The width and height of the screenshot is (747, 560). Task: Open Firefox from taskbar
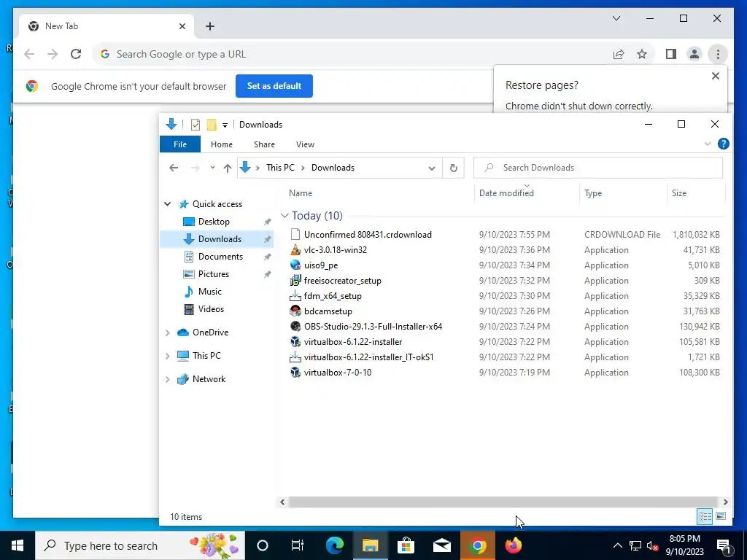(x=513, y=545)
